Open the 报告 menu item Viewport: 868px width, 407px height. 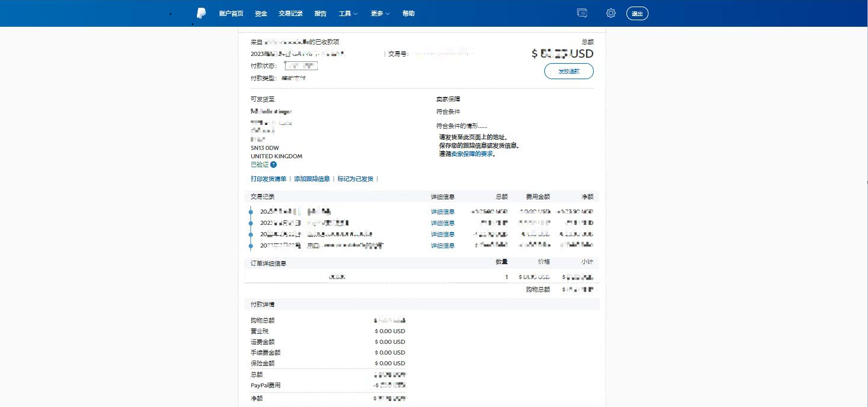pos(320,14)
